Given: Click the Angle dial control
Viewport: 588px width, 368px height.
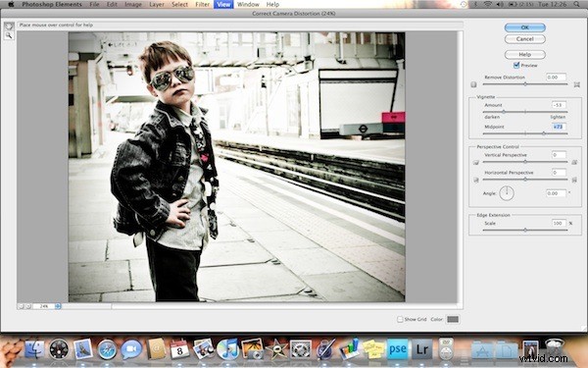Looking at the screenshot, I should click(x=507, y=193).
